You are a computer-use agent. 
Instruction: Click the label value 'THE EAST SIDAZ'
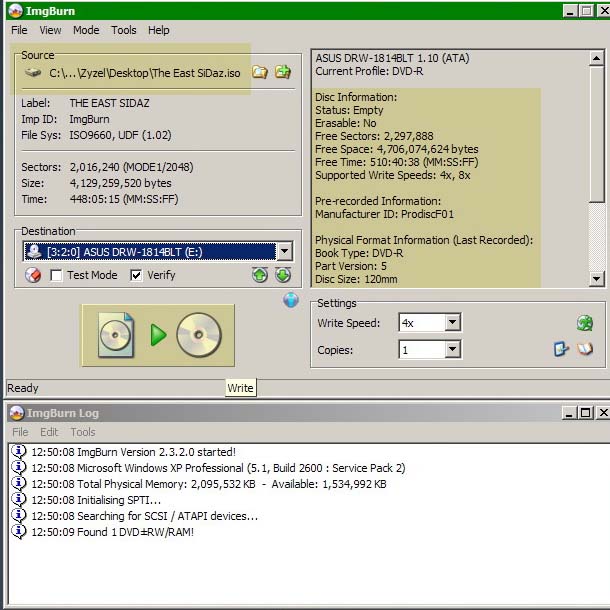[109, 103]
